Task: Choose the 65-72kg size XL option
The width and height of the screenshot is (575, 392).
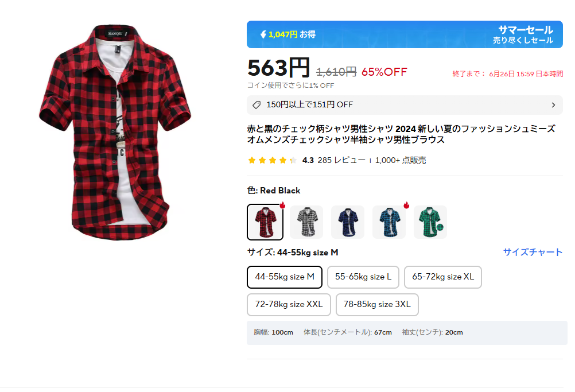Action: [443, 277]
